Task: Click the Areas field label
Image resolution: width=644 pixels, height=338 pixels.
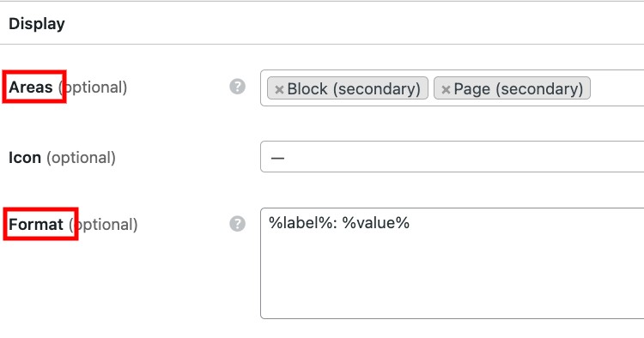Action: point(31,87)
